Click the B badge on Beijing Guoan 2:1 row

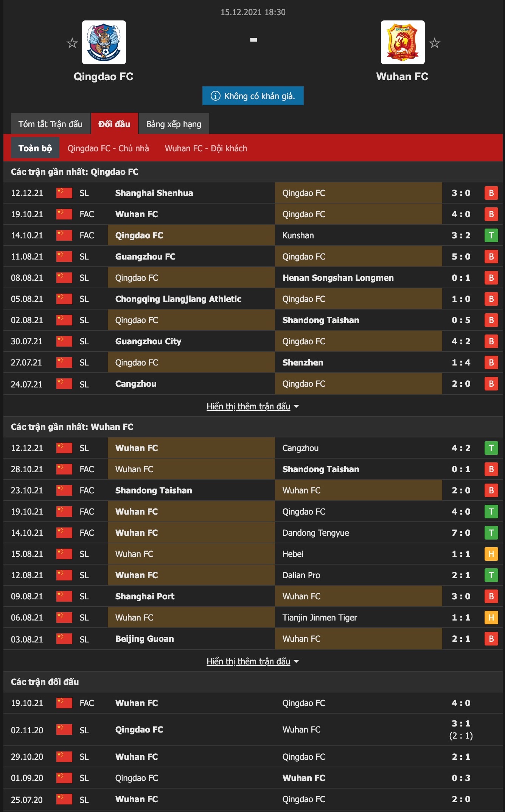[491, 639]
